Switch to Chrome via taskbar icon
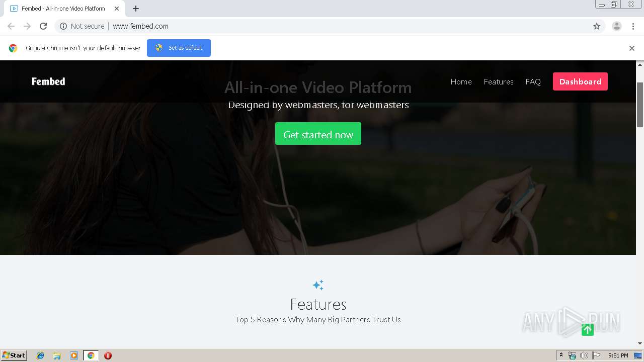This screenshot has width=644, height=362. 91,355
